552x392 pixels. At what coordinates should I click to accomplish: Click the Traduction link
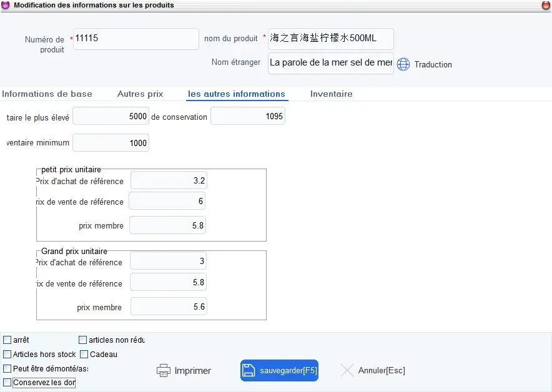433,64
